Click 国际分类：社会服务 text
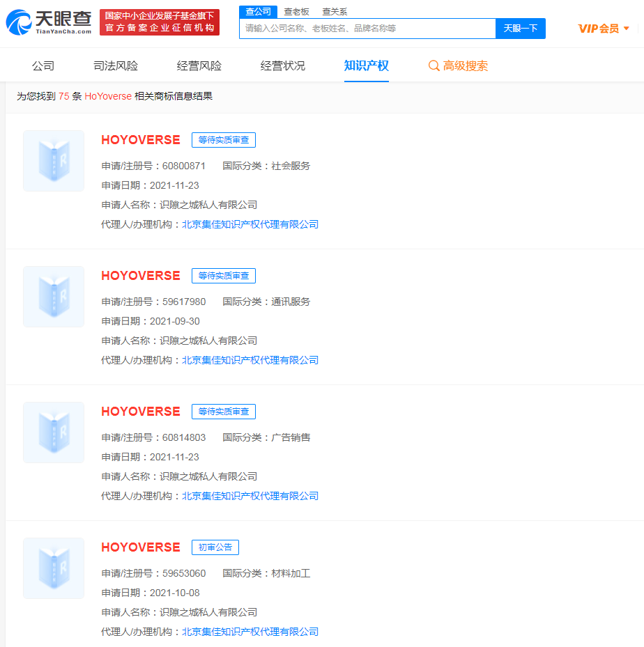 pos(266,166)
